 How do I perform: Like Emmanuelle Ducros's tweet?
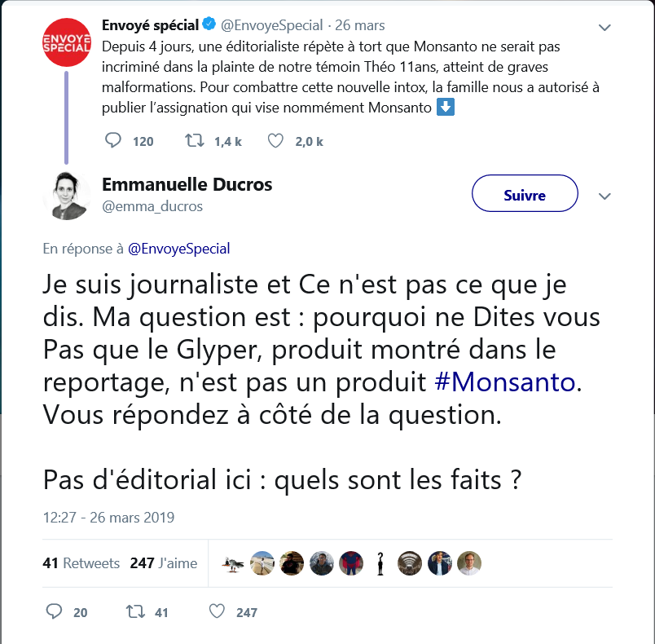coord(217,611)
